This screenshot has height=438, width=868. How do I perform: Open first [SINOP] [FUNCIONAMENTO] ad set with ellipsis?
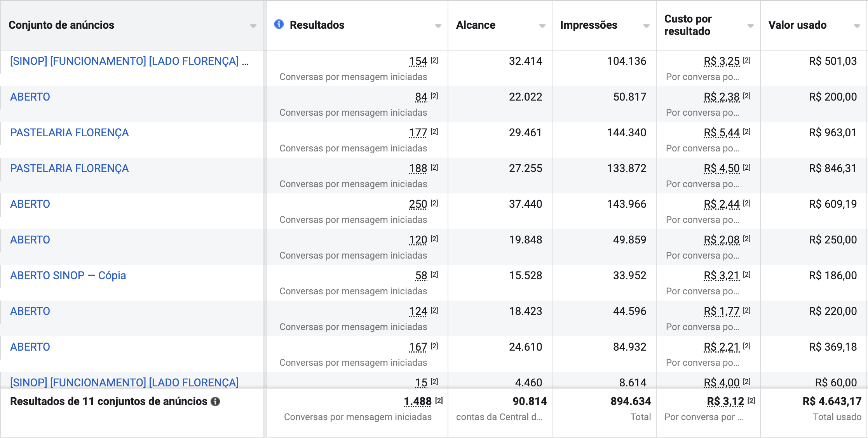coord(129,61)
